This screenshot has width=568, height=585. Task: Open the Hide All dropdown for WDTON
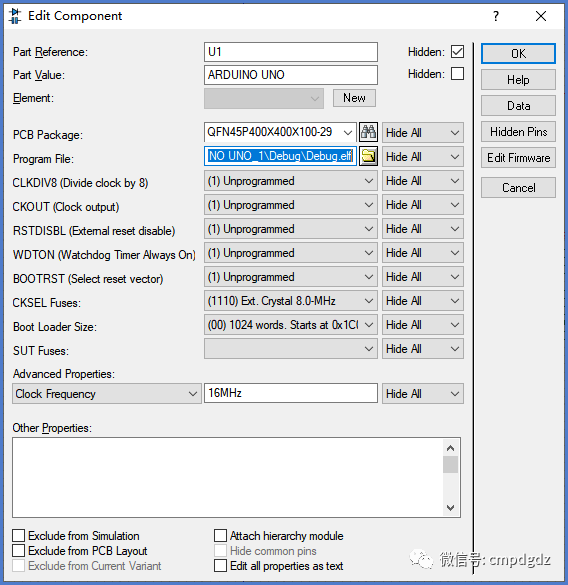[423, 253]
